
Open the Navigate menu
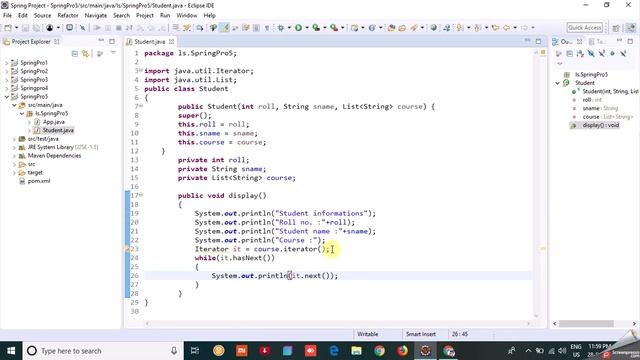pyautogui.click(x=96, y=16)
